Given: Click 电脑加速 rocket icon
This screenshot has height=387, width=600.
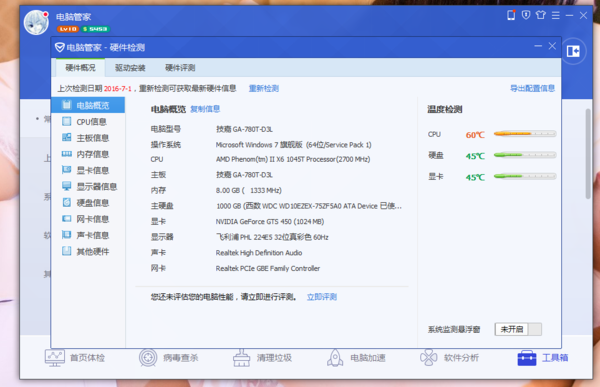Looking at the screenshot, I should (335, 358).
